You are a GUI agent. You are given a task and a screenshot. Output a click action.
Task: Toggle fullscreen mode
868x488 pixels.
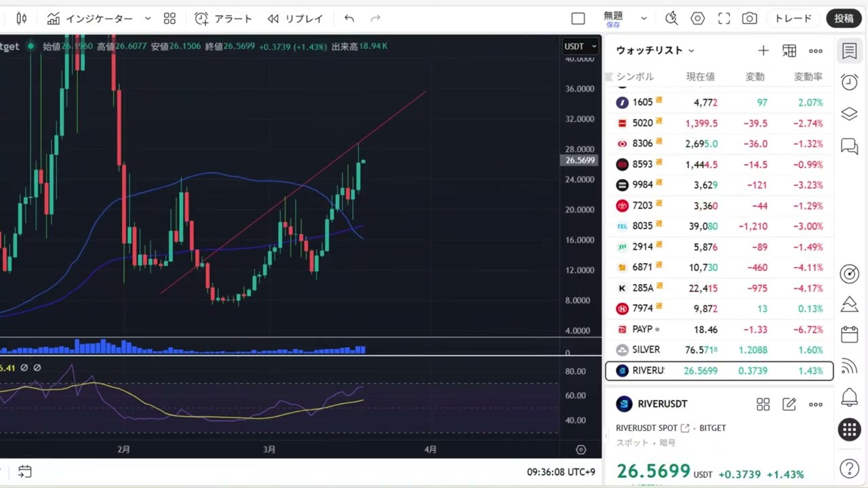(724, 18)
